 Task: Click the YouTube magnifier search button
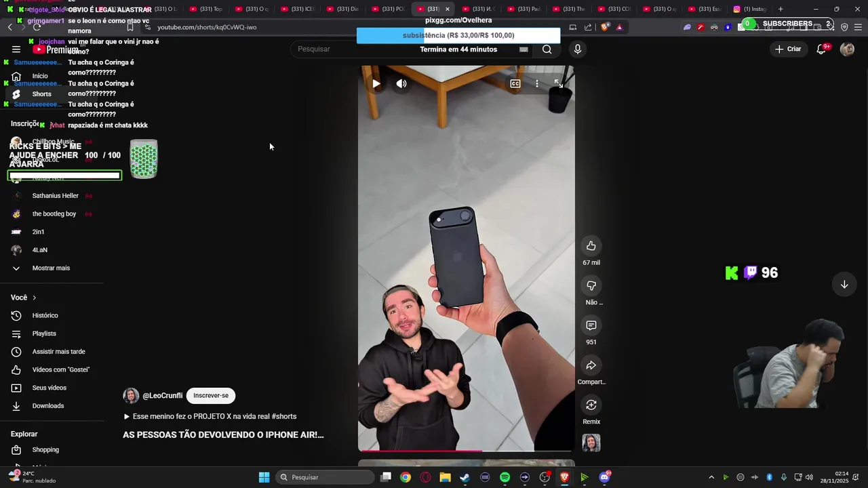547,49
